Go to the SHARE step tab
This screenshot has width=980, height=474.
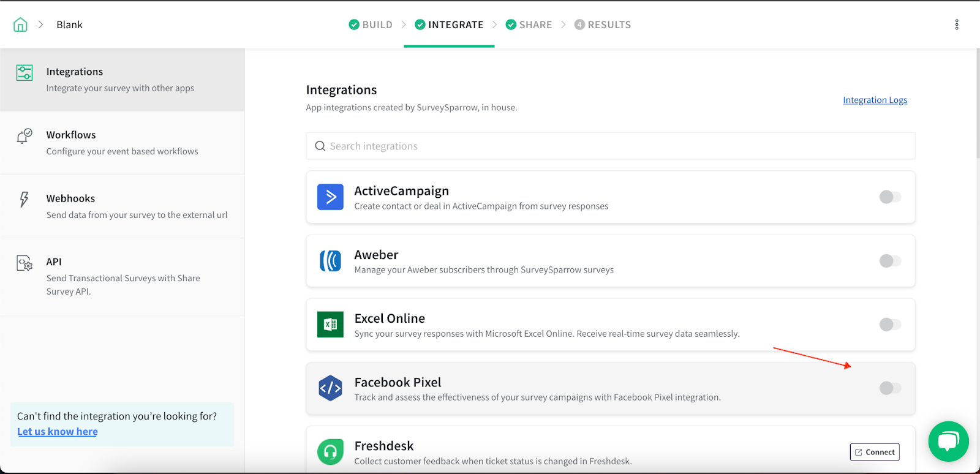click(529, 24)
